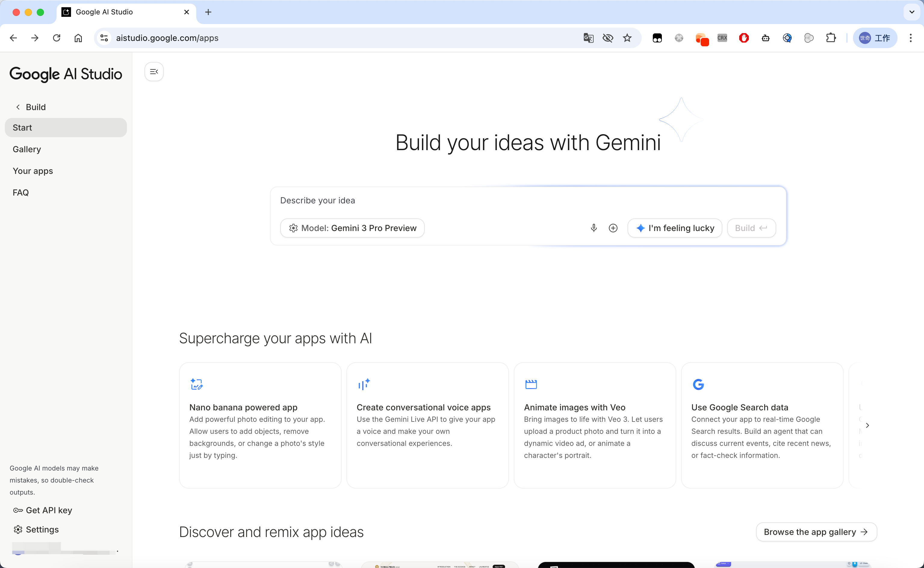Open Gallery in the sidebar
924x568 pixels.
point(27,149)
